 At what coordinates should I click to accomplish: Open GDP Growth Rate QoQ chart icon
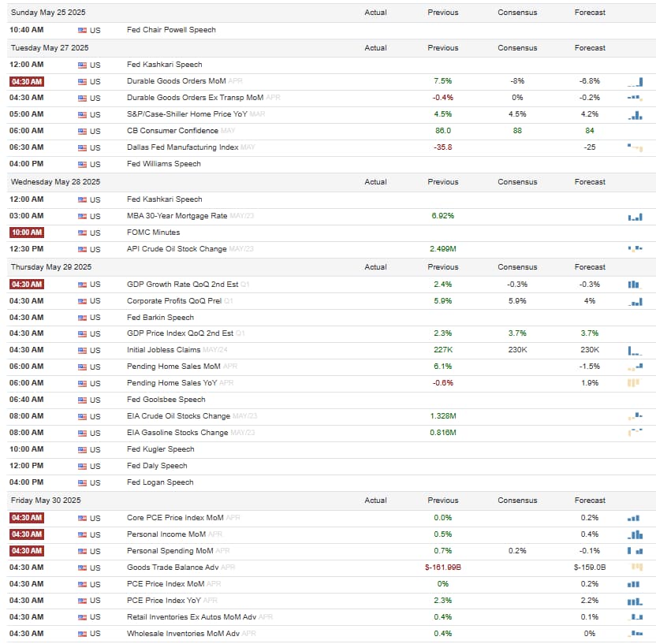pos(635,285)
